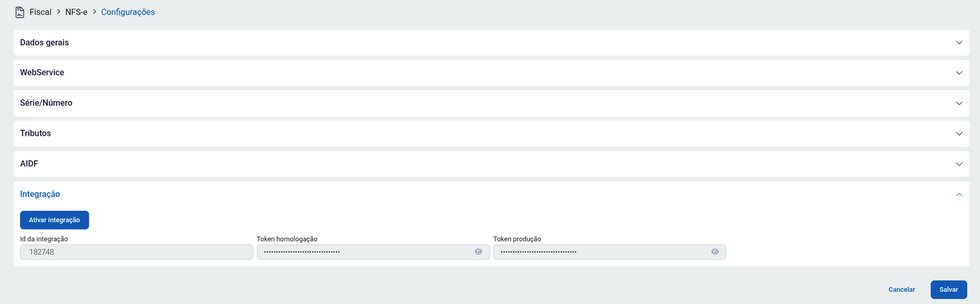This screenshot has width=980, height=304.
Task: Open NFS-e breadcrumb link
Action: (76, 12)
